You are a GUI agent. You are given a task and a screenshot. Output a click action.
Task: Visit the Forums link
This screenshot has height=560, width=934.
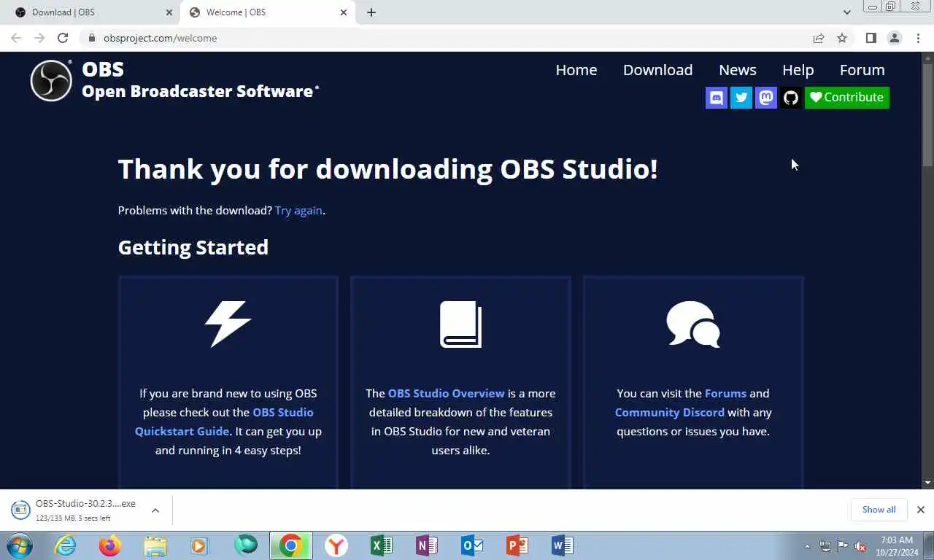click(725, 394)
